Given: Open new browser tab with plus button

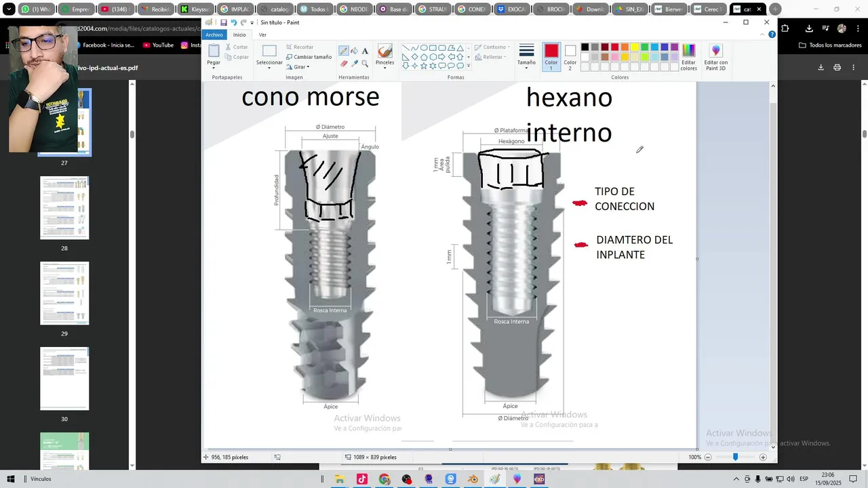Looking at the screenshot, I should point(775,9).
